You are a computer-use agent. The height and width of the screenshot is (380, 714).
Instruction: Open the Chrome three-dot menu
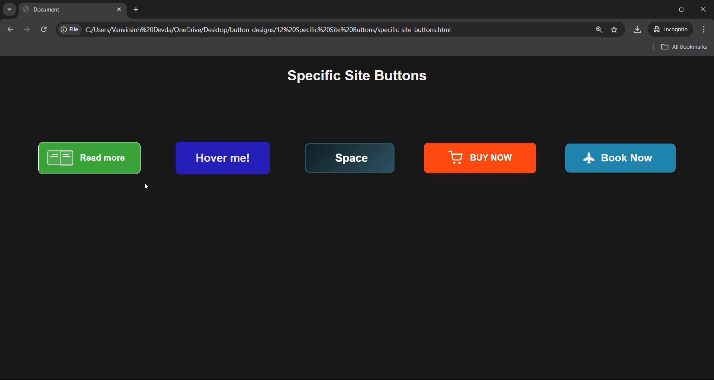coord(704,29)
